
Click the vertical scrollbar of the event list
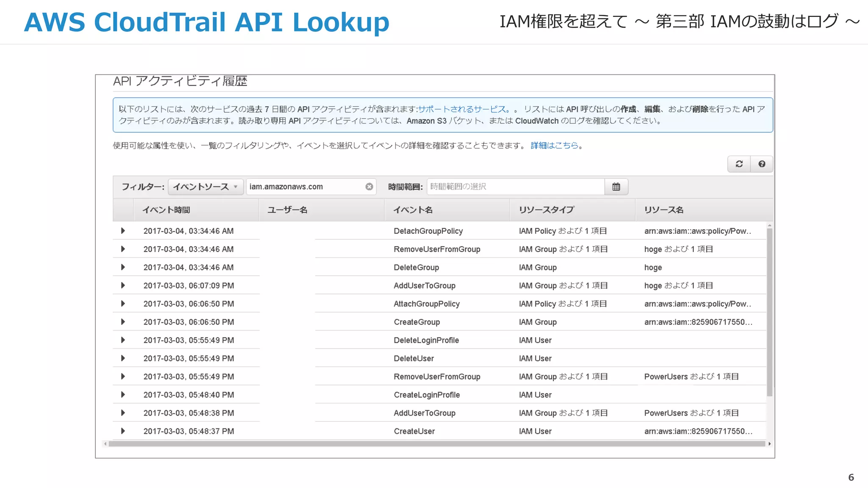(x=770, y=312)
